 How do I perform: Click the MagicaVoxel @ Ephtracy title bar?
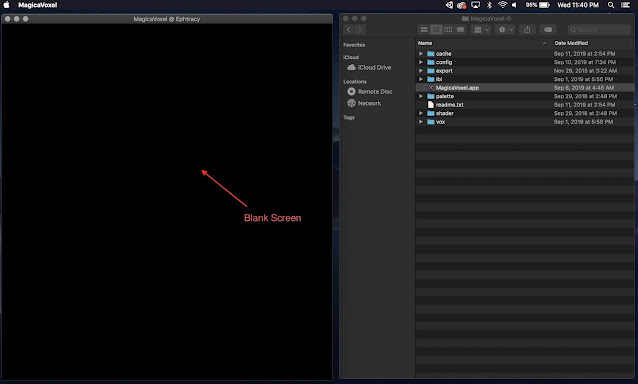click(x=167, y=19)
